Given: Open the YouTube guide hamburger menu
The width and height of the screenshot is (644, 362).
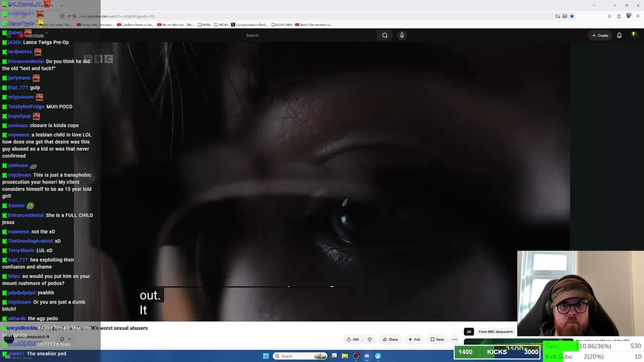Looking at the screenshot, I should click(9, 35).
